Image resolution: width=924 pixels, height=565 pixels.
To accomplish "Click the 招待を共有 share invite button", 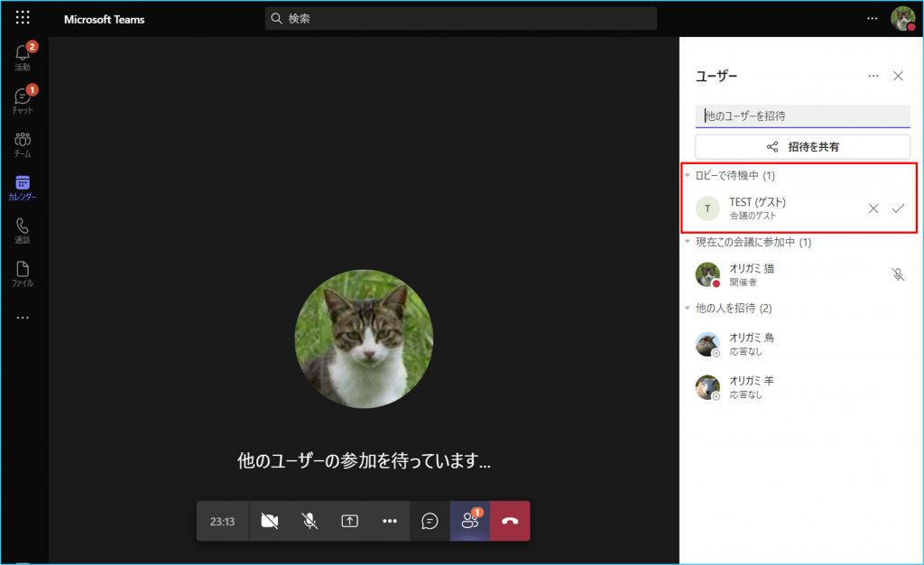I will (802, 147).
